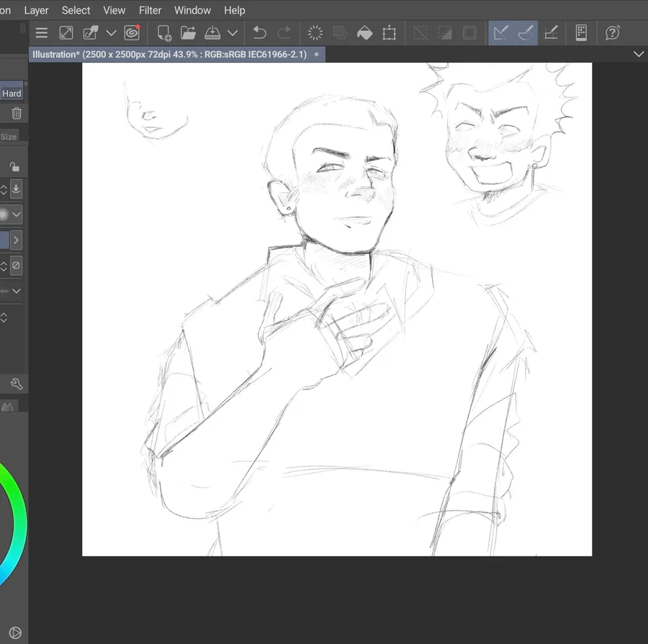Select the round brush tip preview

coord(4,214)
